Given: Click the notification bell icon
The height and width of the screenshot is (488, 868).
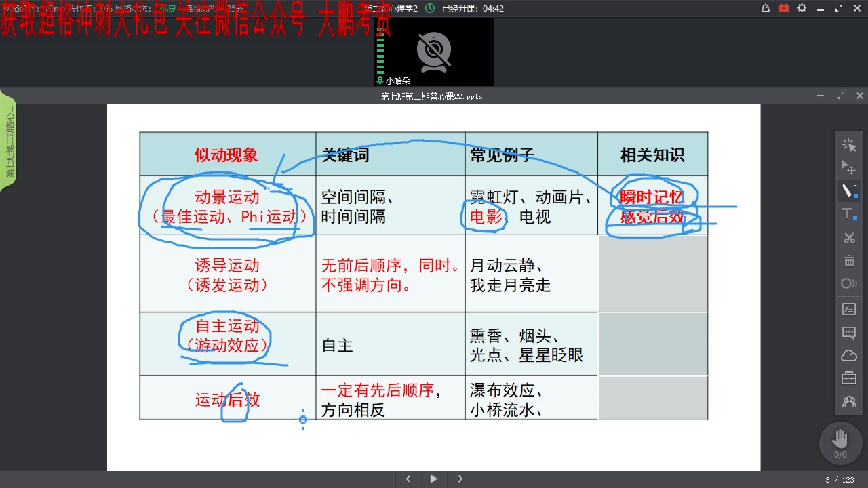Looking at the screenshot, I should pyautogui.click(x=766, y=8).
